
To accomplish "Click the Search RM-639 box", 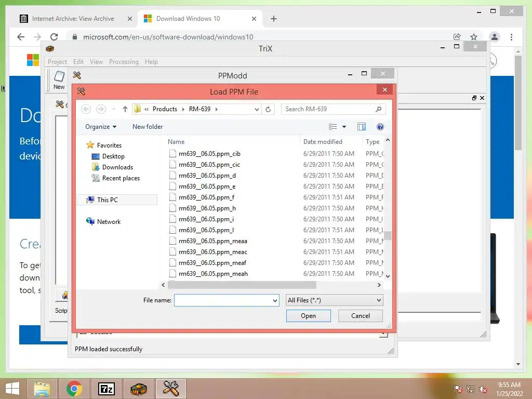I will (x=333, y=109).
